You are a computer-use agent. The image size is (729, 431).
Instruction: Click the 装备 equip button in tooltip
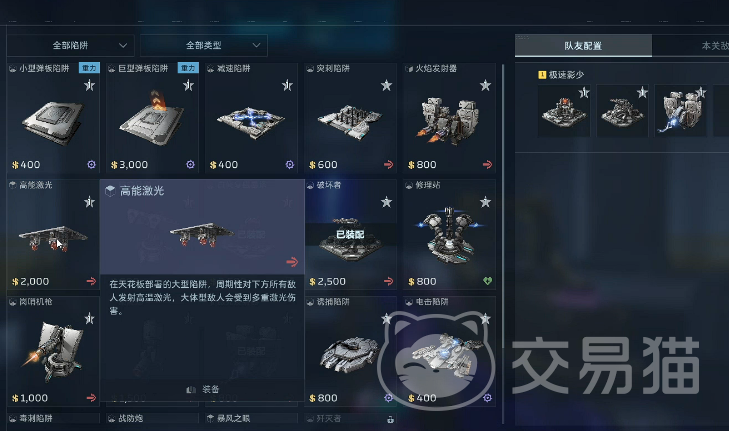(x=202, y=389)
